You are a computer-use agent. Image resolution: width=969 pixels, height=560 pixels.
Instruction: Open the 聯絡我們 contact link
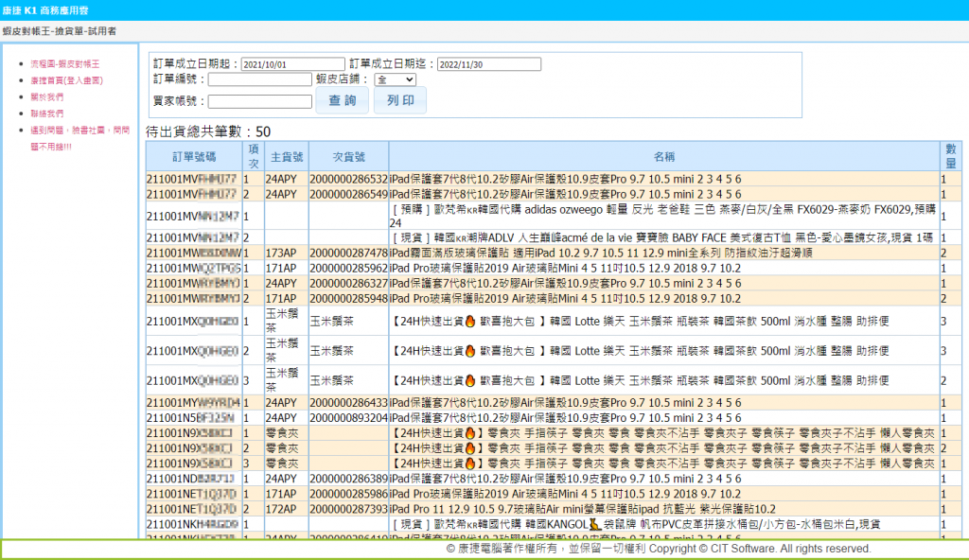[47, 114]
